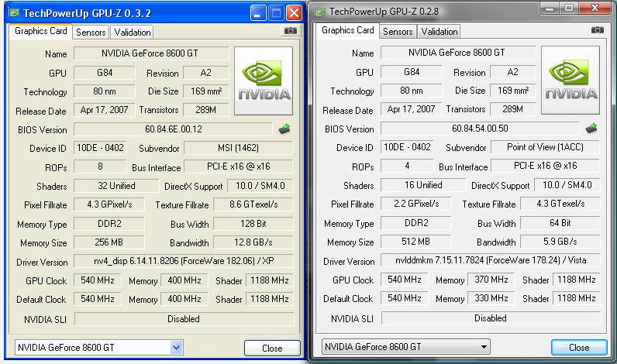Click NVIDIA SLI Disabled field in GPU-Z 0.3.2
The height and width of the screenshot is (364, 617).
pos(184,319)
